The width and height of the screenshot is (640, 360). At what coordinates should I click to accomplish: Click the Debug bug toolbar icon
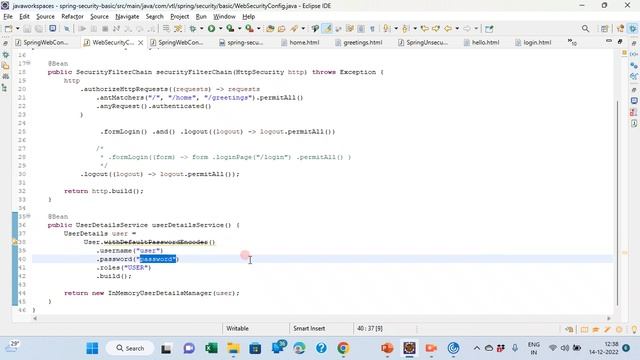pyautogui.click(x=193, y=29)
